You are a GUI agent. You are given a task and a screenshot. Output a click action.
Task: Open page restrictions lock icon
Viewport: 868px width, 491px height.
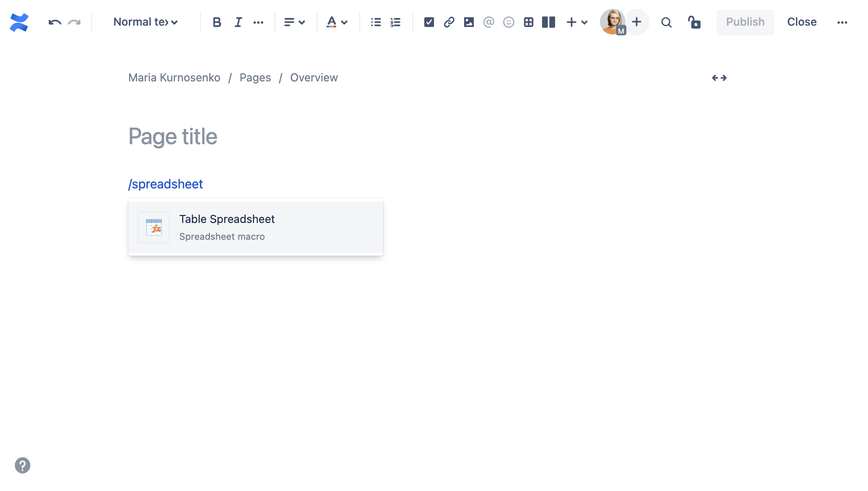point(694,22)
